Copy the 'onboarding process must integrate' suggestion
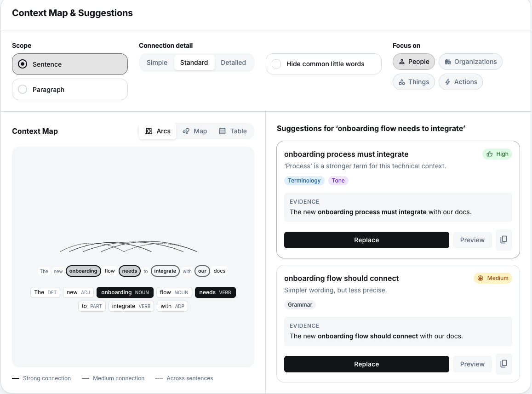 tap(503, 240)
